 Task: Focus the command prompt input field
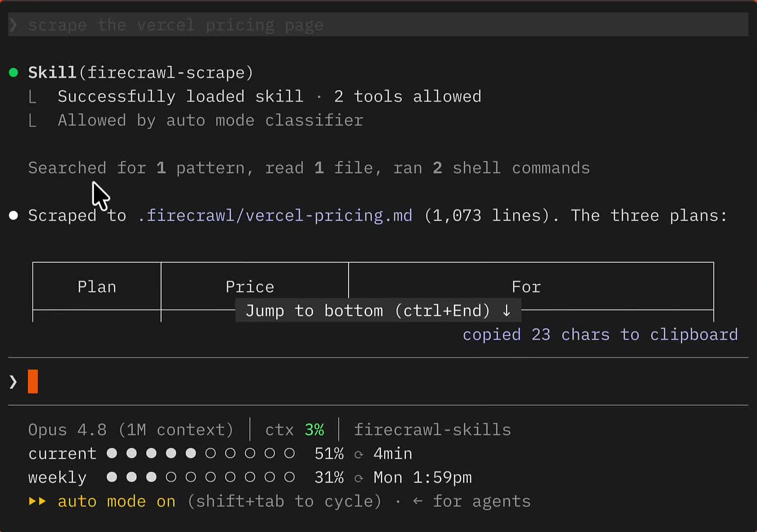[378, 382]
